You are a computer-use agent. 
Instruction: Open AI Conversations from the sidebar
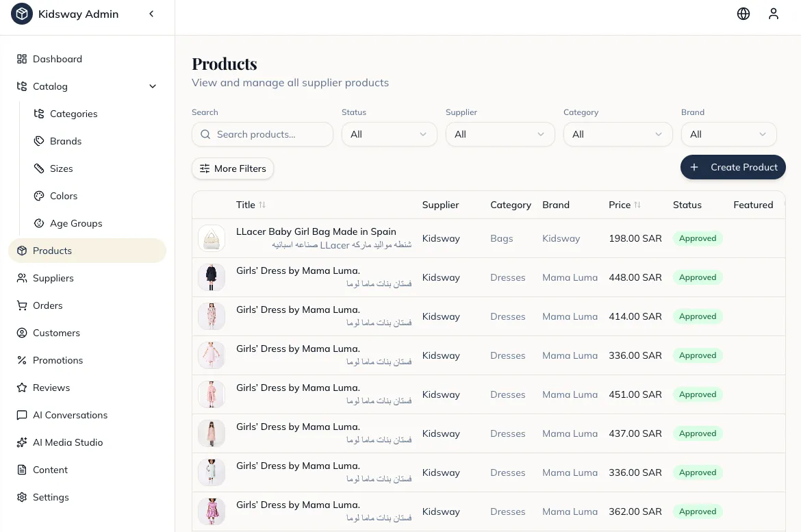pos(70,415)
